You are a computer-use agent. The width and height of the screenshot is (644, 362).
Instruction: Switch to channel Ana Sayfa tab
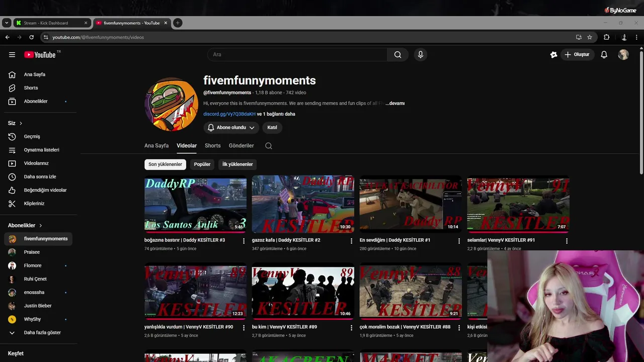point(156,146)
